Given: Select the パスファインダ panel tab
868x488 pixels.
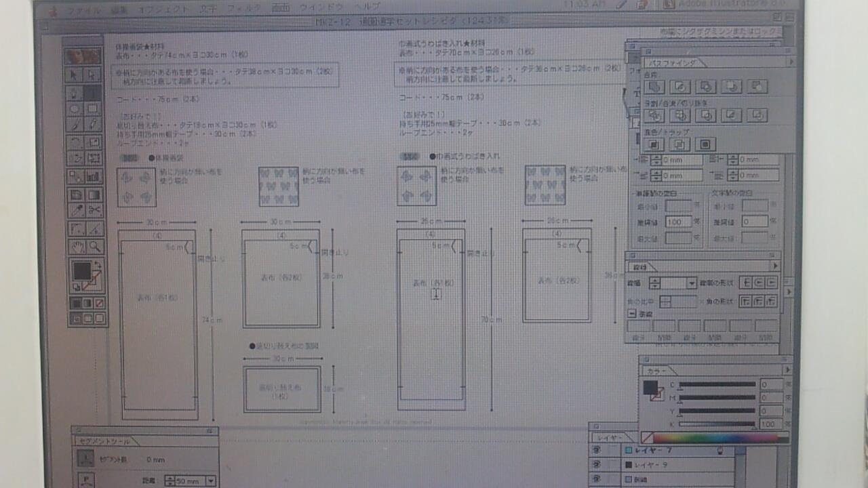Looking at the screenshot, I should coord(674,62).
